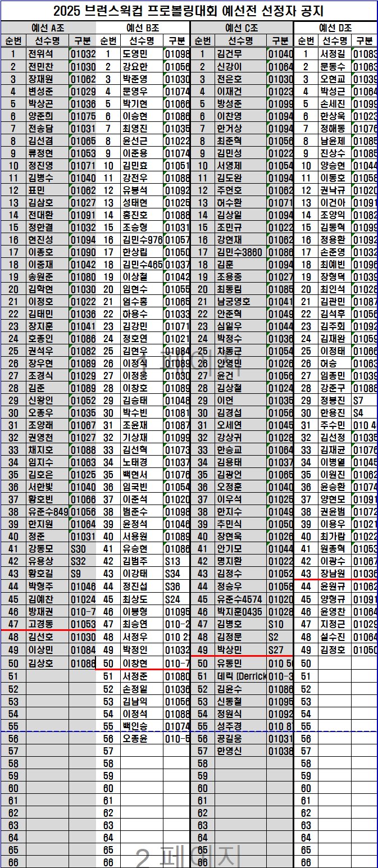Select the S30 code cell
Screen dimensions: 378x868
83,549
